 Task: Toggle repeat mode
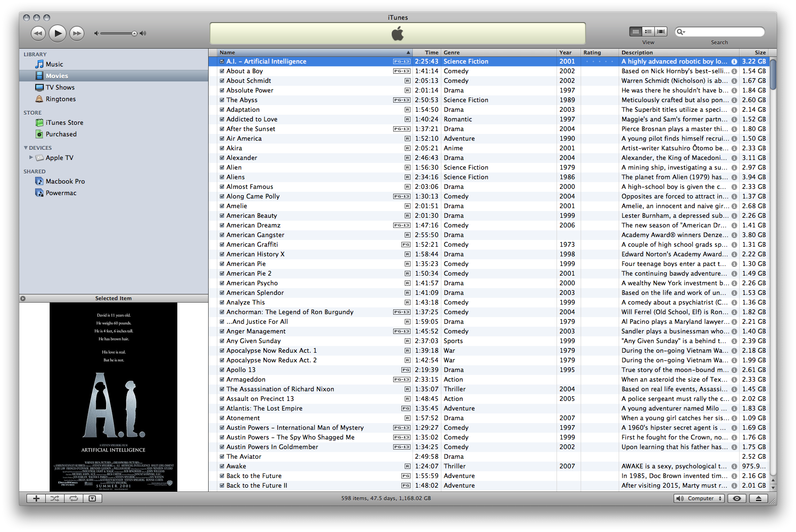coord(74,498)
